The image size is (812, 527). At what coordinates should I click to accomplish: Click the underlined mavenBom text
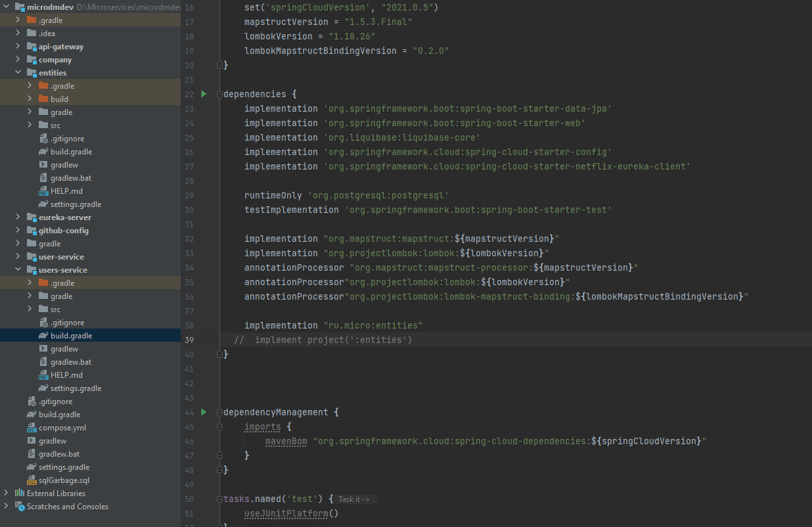coord(285,441)
